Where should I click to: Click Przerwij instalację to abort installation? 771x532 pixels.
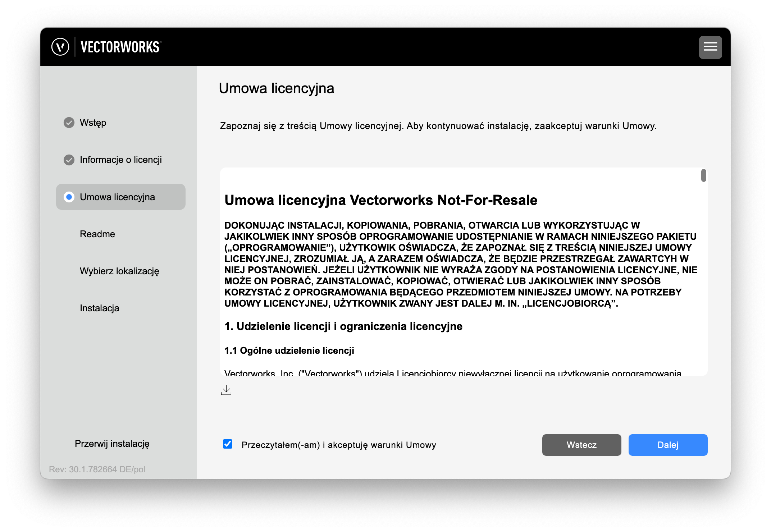tap(112, 444)
